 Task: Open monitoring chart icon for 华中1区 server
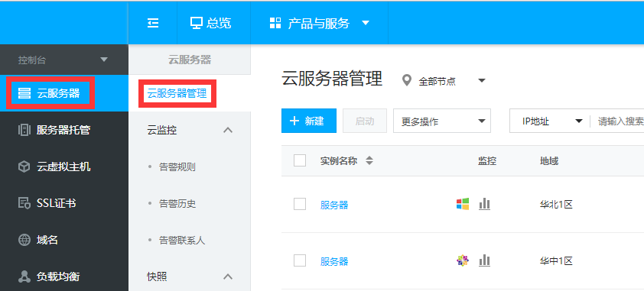pyautogui.click(x=485, y=260)
